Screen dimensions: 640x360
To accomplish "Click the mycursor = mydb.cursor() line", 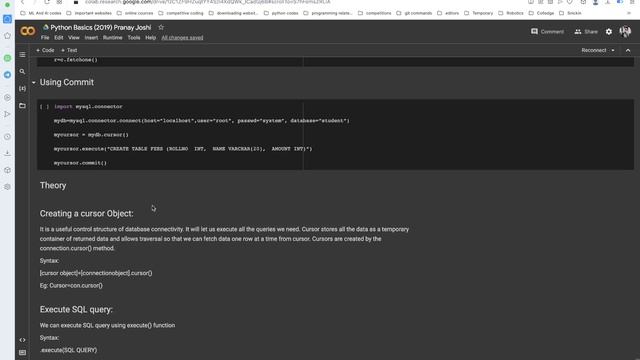I will pos(91,135).
